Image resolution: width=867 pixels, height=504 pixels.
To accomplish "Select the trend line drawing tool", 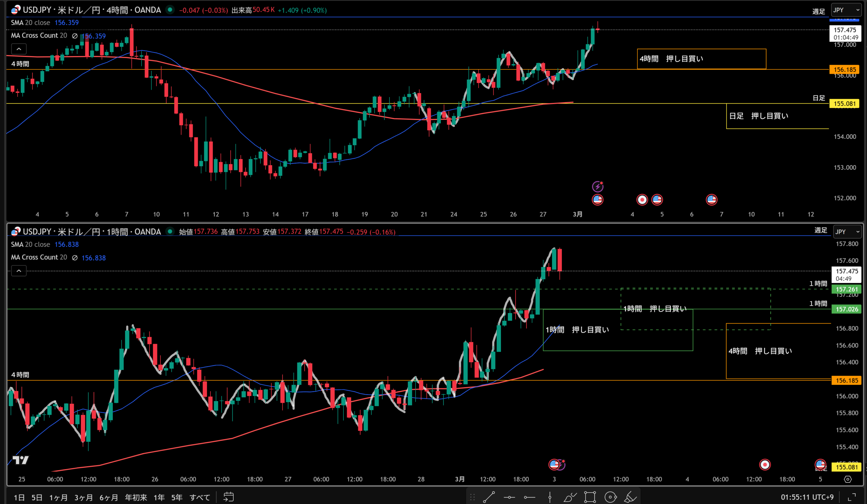I will 489,497.
